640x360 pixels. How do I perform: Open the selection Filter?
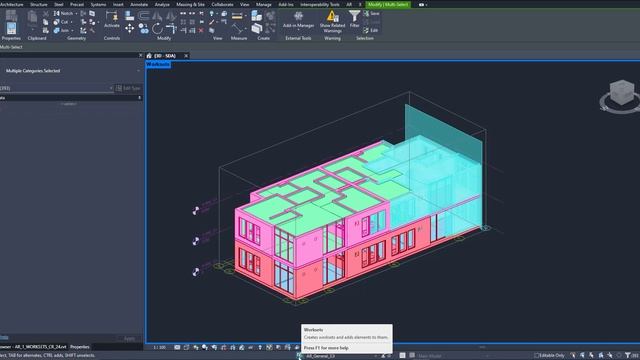pos(354,19)
